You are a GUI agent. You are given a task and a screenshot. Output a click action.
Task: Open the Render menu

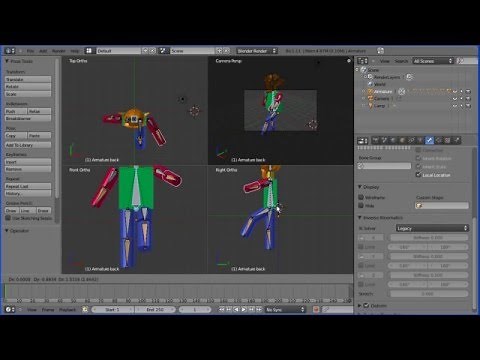[59, 51]
